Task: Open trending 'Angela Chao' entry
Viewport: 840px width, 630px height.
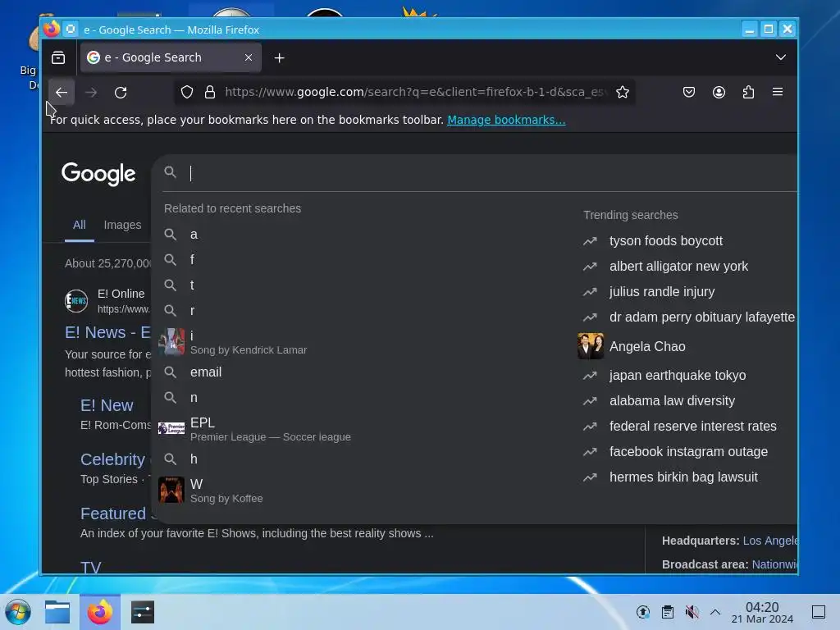Action: 647,347
